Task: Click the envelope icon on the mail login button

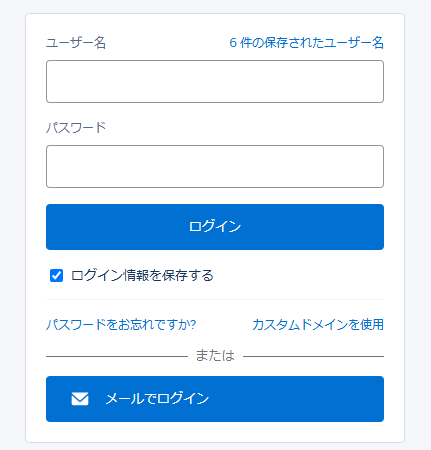Action: (x=80, y=399)
